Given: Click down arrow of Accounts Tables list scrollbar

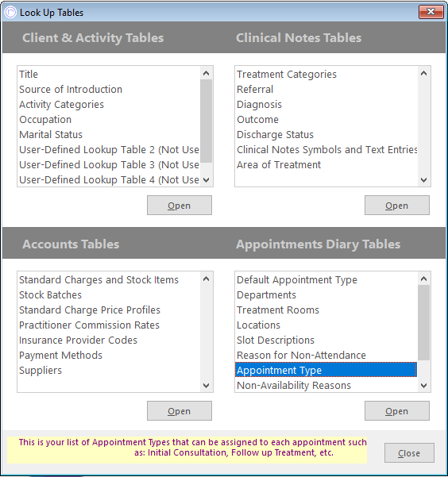Looking at the screenshot, I should pos(207,386).
